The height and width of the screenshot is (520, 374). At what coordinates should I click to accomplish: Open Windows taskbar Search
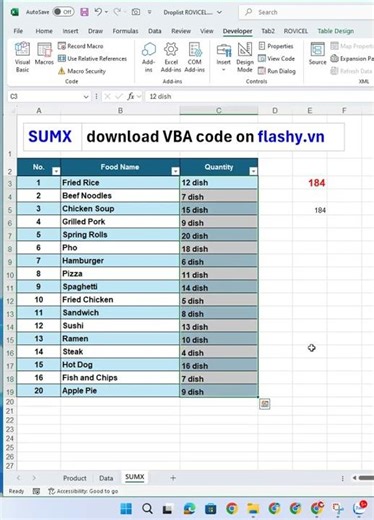pyautogui.click(x=147, y=509)
